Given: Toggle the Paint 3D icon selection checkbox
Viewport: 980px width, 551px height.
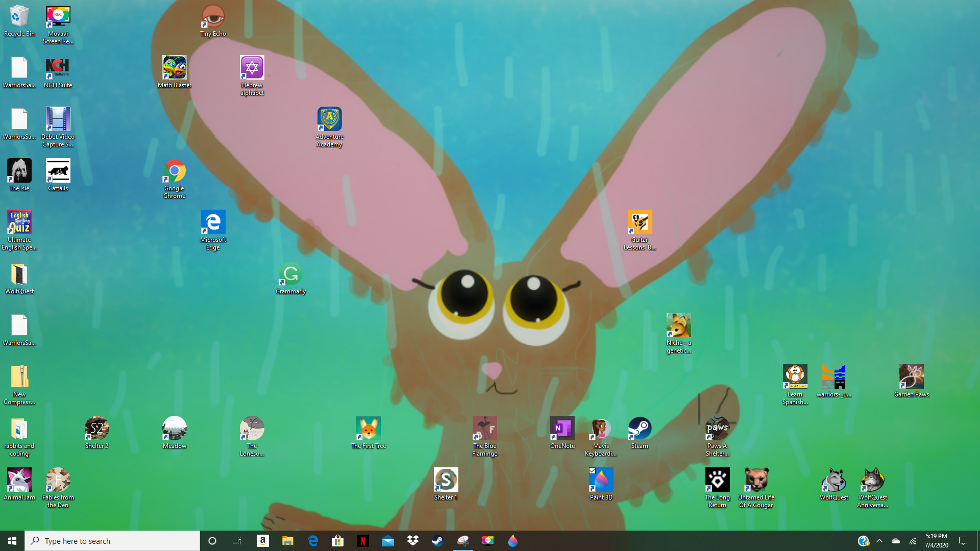Looking at the screenshot, I should (x=592, y=471).
